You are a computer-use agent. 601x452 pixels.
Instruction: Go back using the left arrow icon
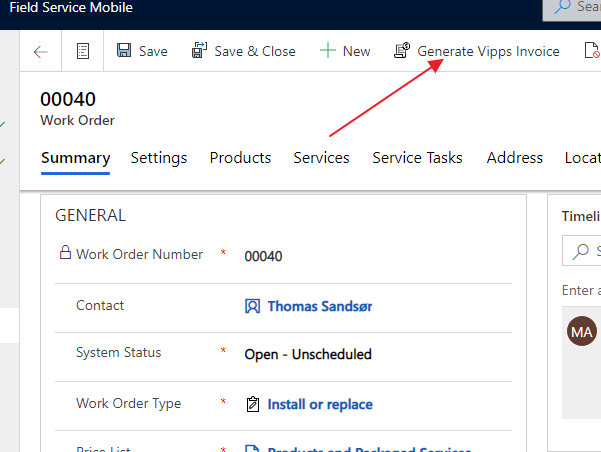point(41,51)
